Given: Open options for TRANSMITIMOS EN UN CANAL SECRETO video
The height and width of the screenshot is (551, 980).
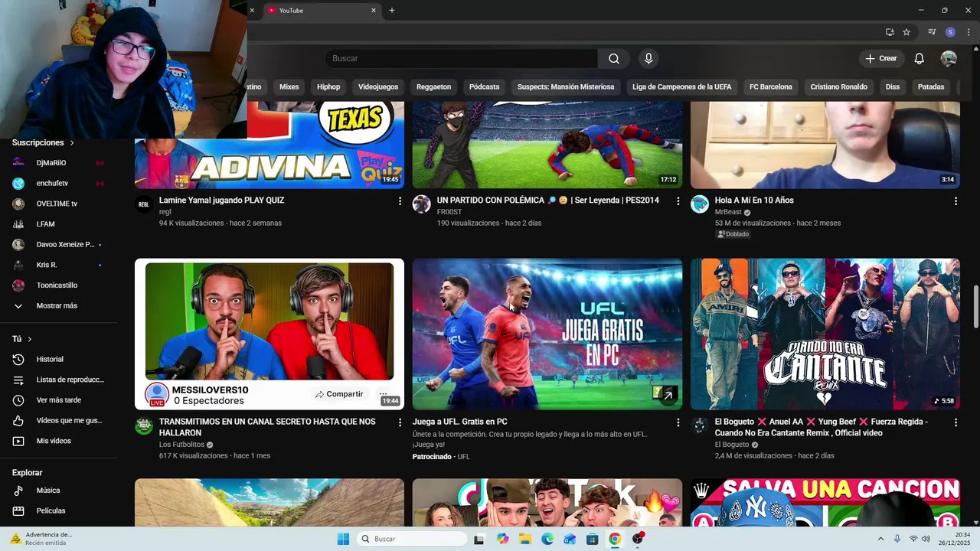Looking at the screenshot, I should pyautogui.click(x=400, y=422).
